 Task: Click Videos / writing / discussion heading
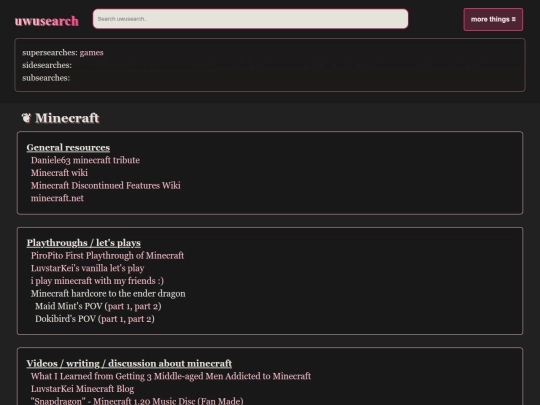(129, 363)
